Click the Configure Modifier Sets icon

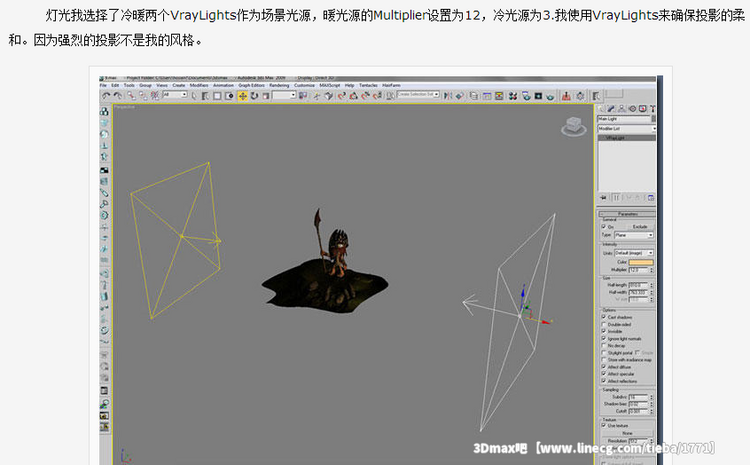pos(651,198)
